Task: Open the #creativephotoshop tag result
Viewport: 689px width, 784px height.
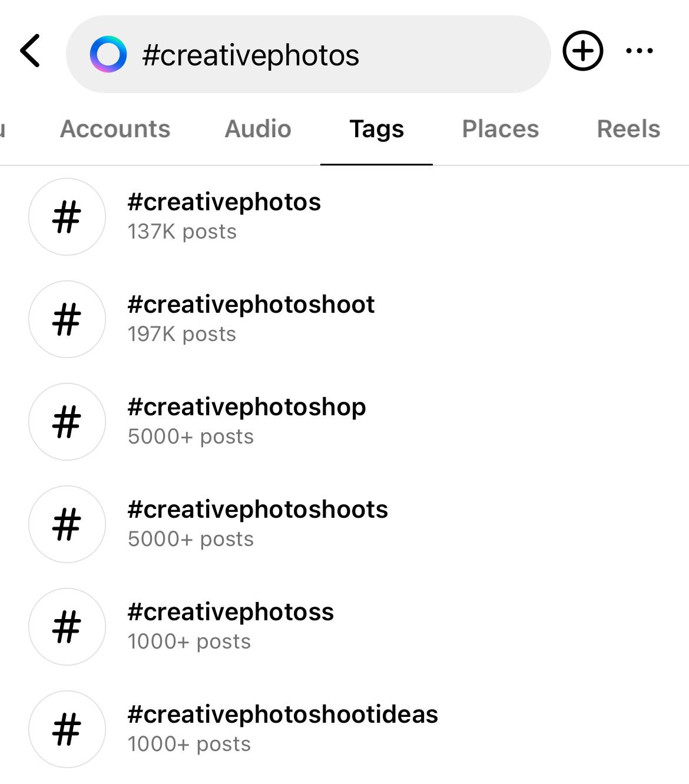Action: coord(344,422)
